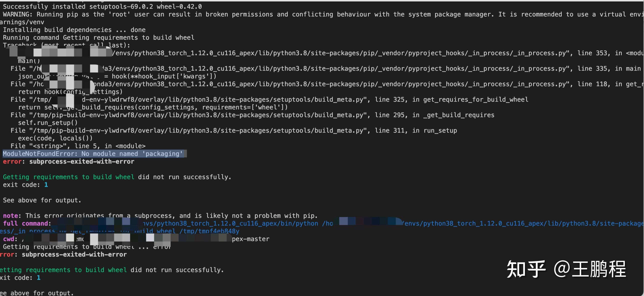Click the first green 'Getting requirements to build wheel' text
Screen dimensions: 644x296
(69, 177)
